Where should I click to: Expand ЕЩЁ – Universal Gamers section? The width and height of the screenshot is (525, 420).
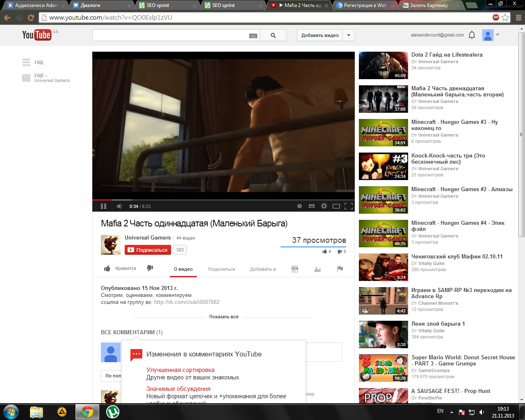(x=46, y=78)
